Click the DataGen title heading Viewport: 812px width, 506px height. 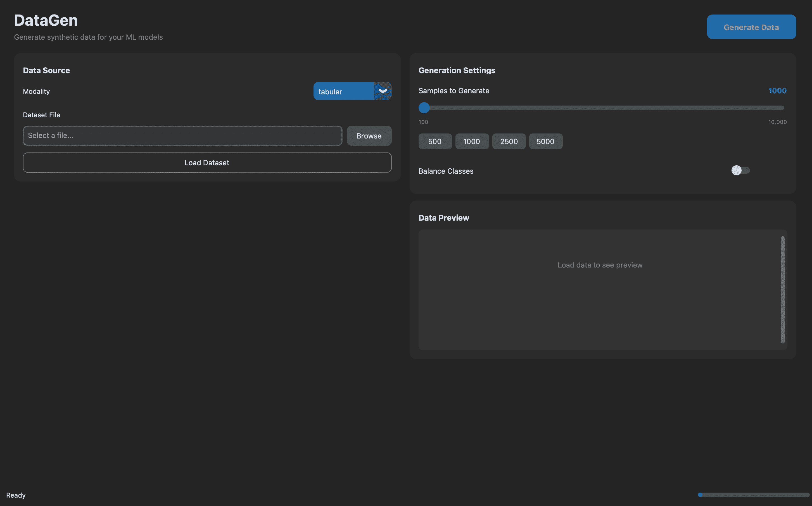click(46, 20)
